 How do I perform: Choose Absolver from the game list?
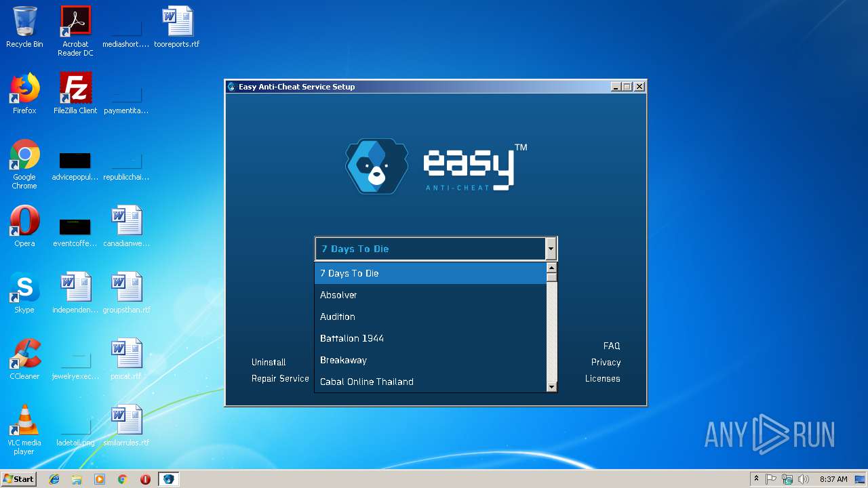click(x=431, y=295)
